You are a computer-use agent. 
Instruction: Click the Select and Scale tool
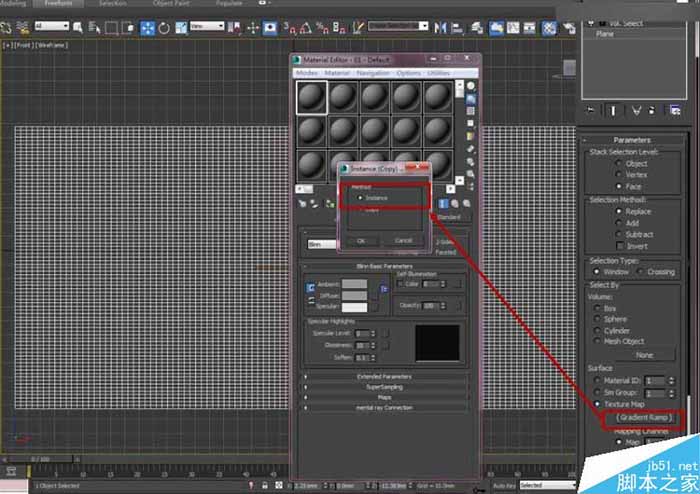click(x=181, y=28)
